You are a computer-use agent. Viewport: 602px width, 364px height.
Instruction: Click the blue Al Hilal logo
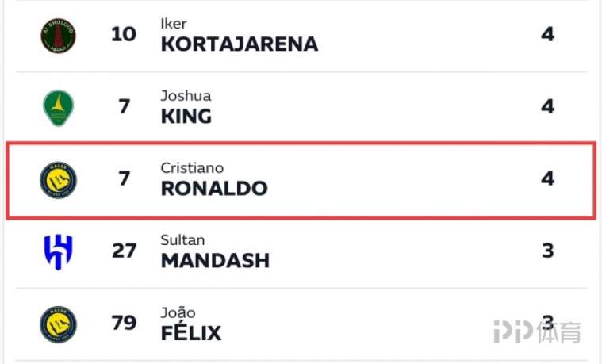[59, 252]
